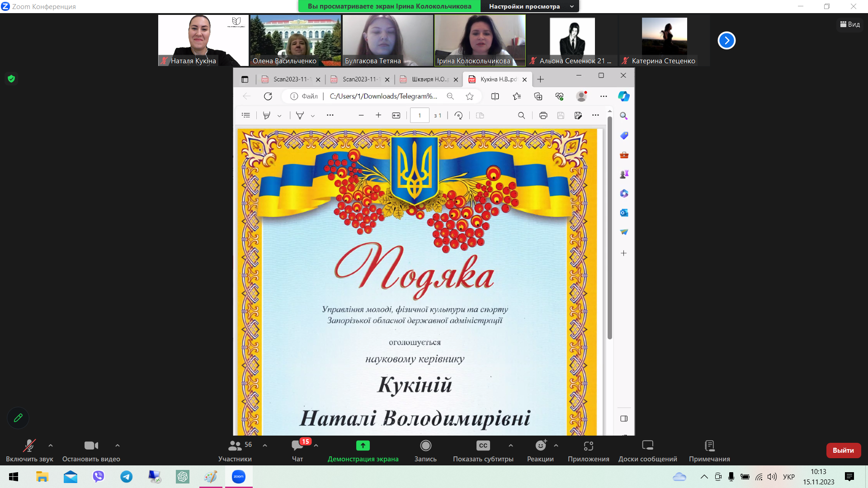Open the Reactions smiley icon
868x488 pixels.
[x=541, y=446]
